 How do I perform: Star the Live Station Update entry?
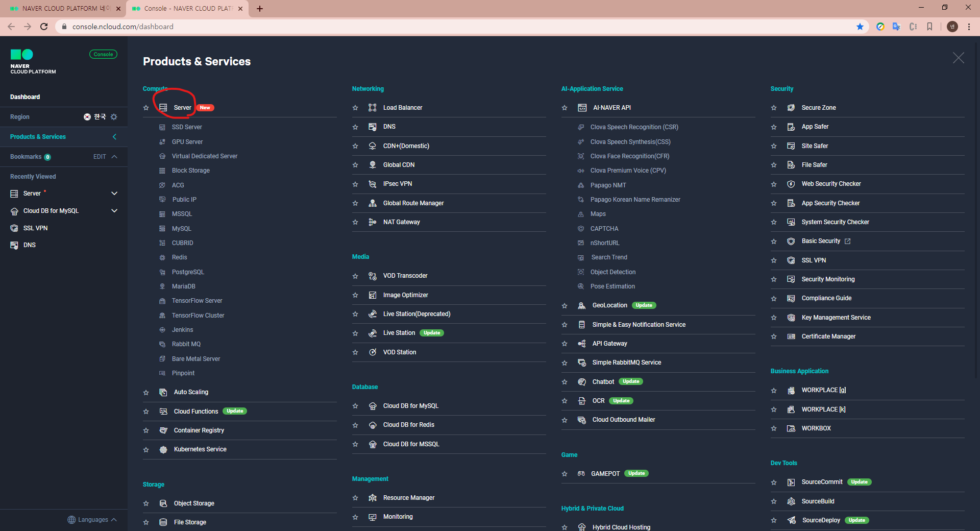pyautogui.click(x=355, y=333)
